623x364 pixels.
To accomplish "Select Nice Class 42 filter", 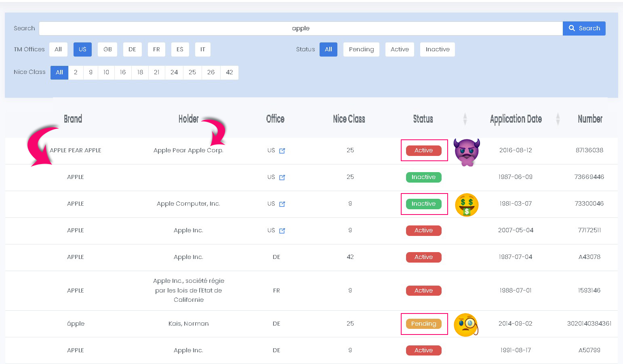I will point(229,72).
